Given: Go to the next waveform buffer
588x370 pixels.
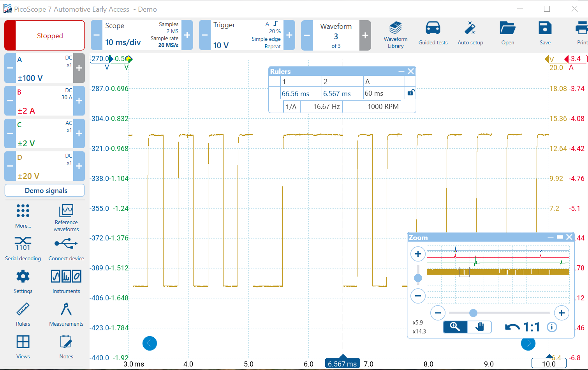Looking at the screenshot, I should 365,35.
